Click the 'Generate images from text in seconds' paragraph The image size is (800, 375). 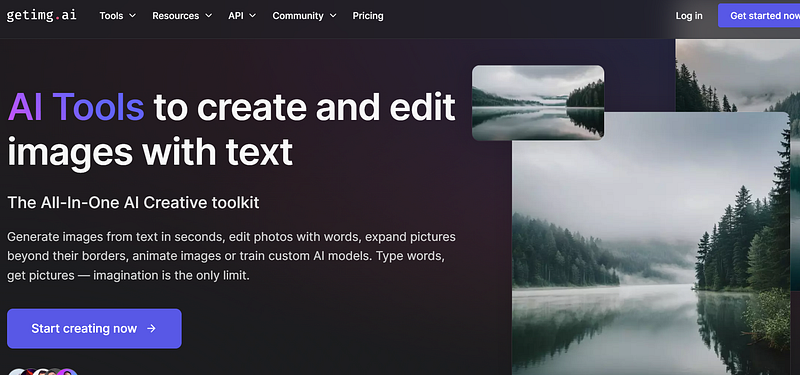point(231,257)
